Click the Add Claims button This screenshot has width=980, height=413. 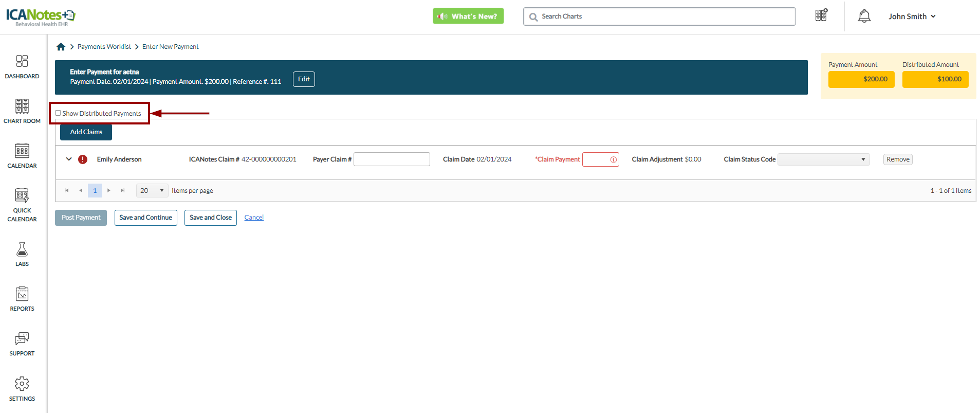[86, 132]
